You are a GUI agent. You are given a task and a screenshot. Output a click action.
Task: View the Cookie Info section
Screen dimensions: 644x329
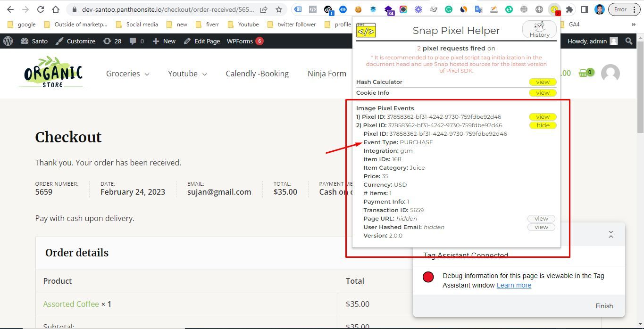pyautogui.click(x=543, y=93)
